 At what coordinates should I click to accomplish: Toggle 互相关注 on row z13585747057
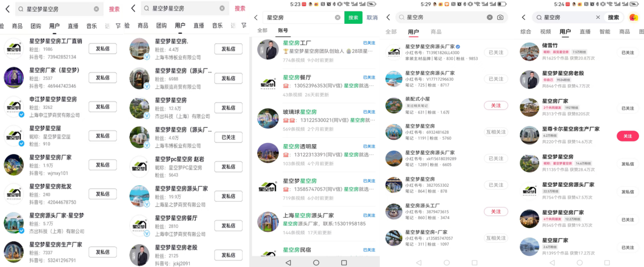point(495,238)
